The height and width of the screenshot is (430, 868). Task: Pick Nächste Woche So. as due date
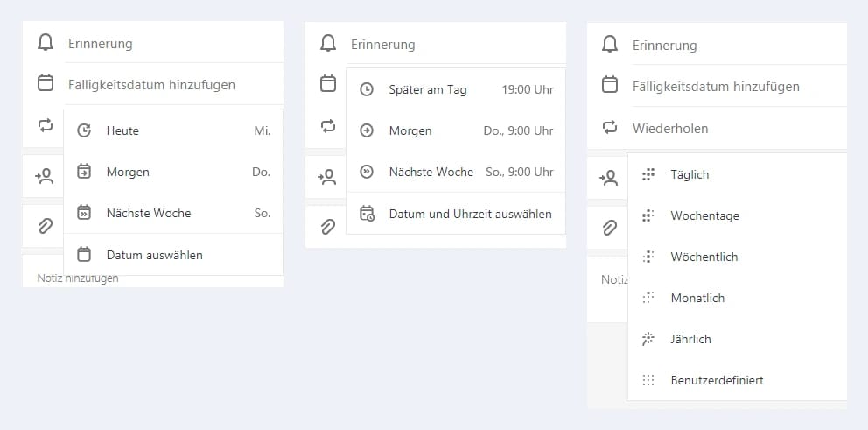pyautogui.click(x=173, y=213)
